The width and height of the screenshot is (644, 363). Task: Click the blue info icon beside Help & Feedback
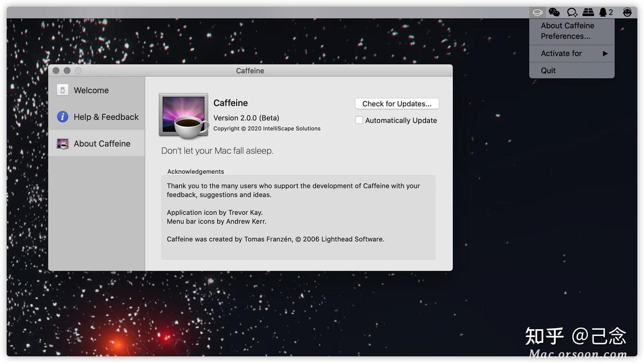[x=62, y=116]
